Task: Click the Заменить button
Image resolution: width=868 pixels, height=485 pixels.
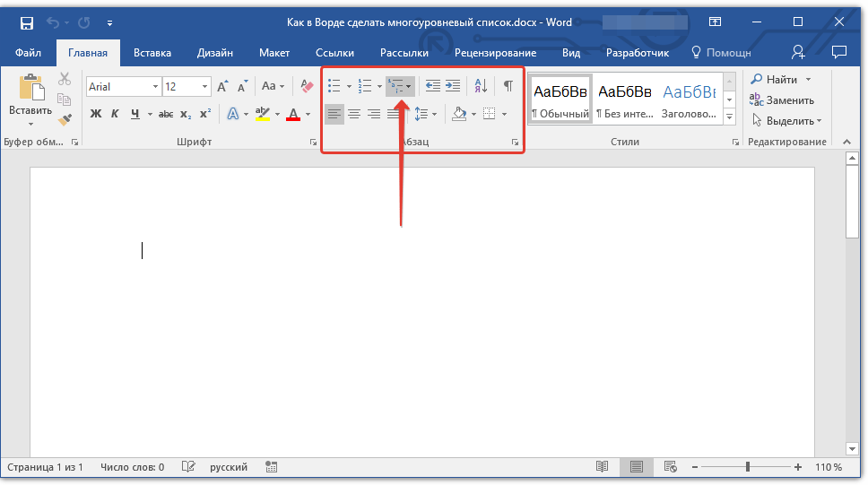Action: coord(783,100)
